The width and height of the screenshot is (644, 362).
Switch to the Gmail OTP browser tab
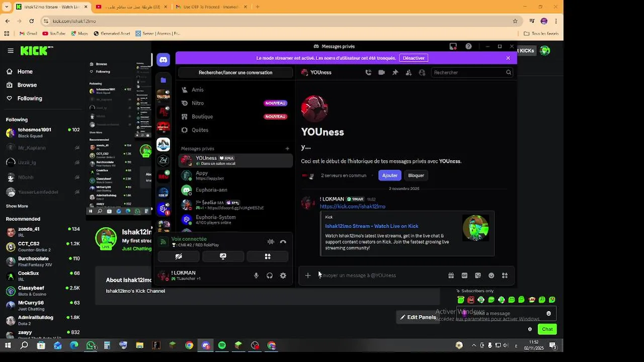coord(211,7)
